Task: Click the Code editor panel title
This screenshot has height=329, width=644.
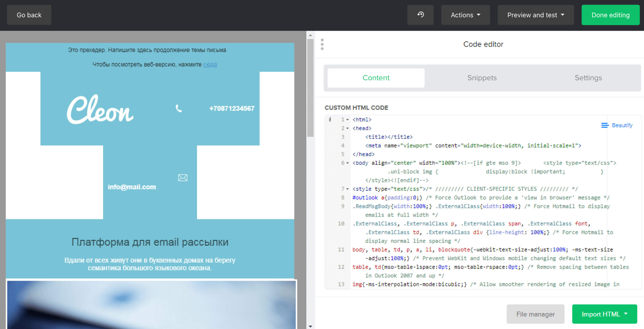Action: 483,44
